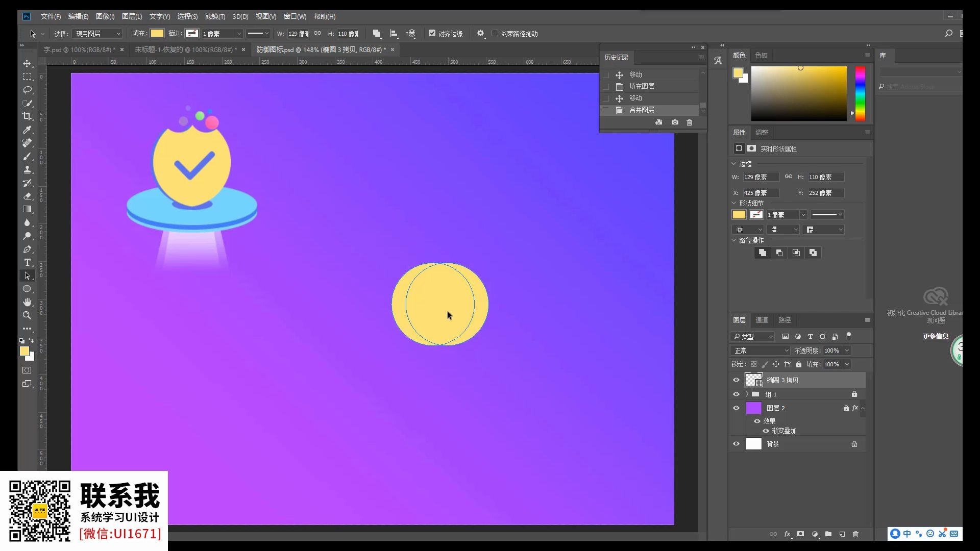Viewport: 980px width, 551px height.
Task: Select the Lasso tool
Action: click(x=27, y=90)
